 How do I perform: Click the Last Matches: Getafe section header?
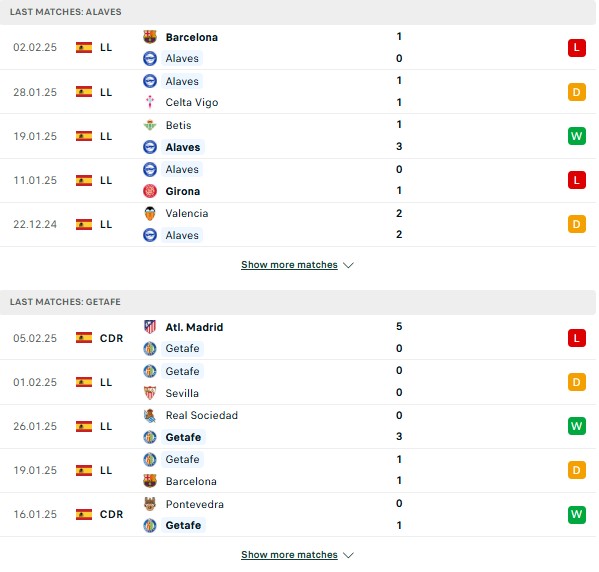tap(298, 302)
